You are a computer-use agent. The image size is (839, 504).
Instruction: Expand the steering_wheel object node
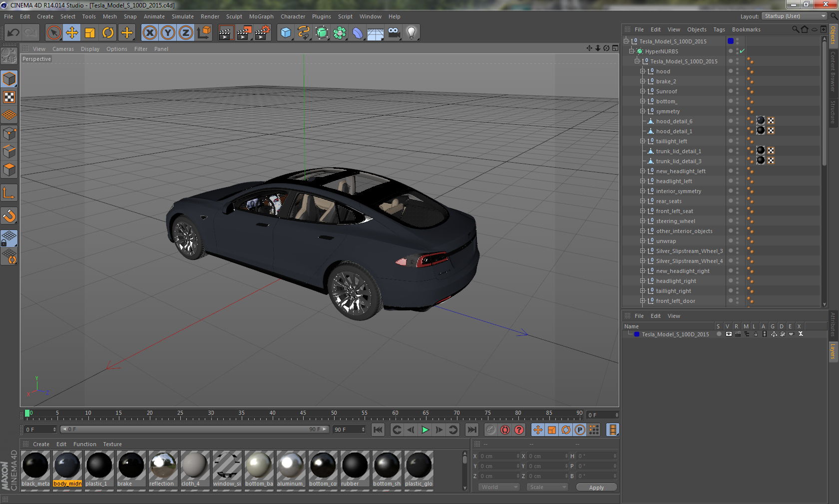click(643, 221)
